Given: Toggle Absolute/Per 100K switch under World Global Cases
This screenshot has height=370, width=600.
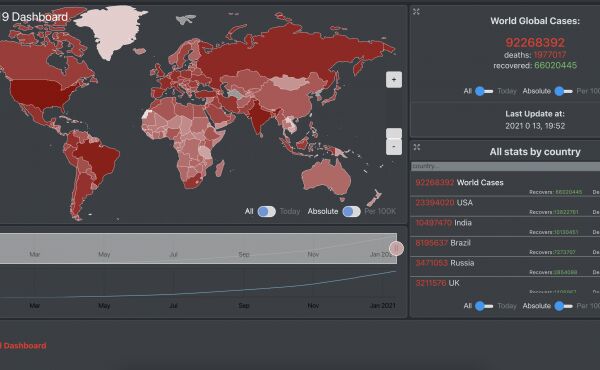Looking at the screenshot, I should coord(564,91).
